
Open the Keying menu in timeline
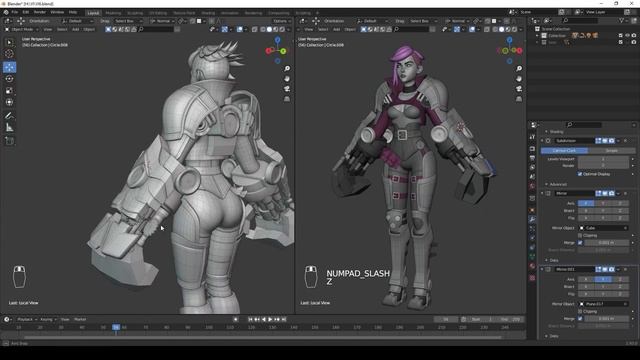48,320
